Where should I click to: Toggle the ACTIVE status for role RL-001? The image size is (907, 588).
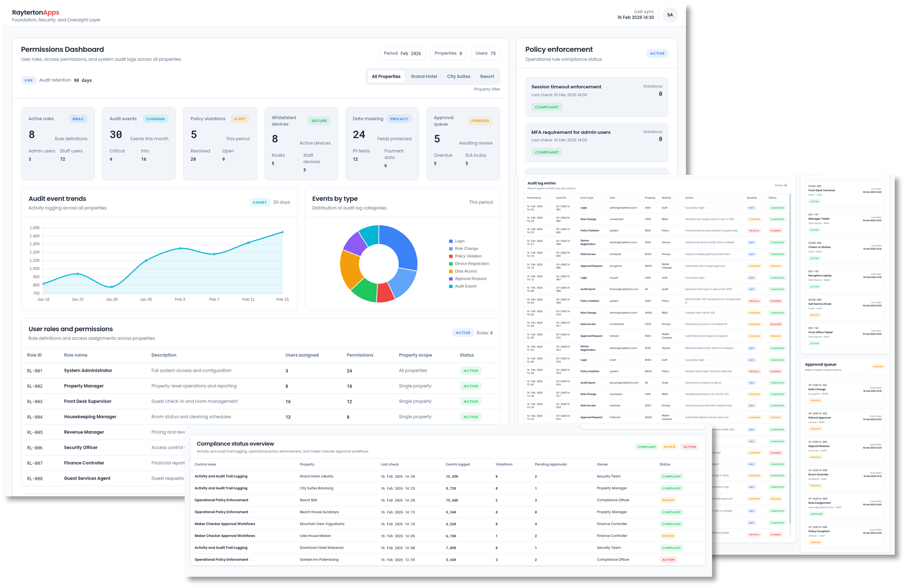(x=470, y=370)
